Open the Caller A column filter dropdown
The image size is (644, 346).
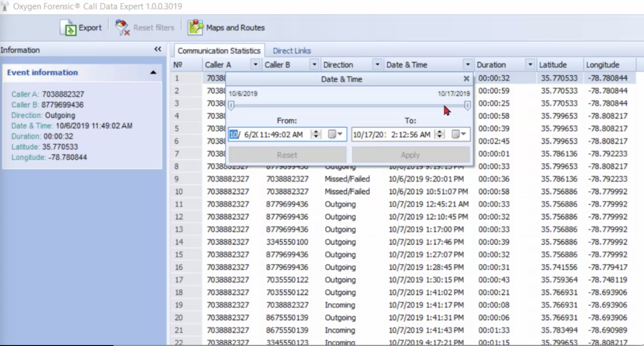click(255, 65)
